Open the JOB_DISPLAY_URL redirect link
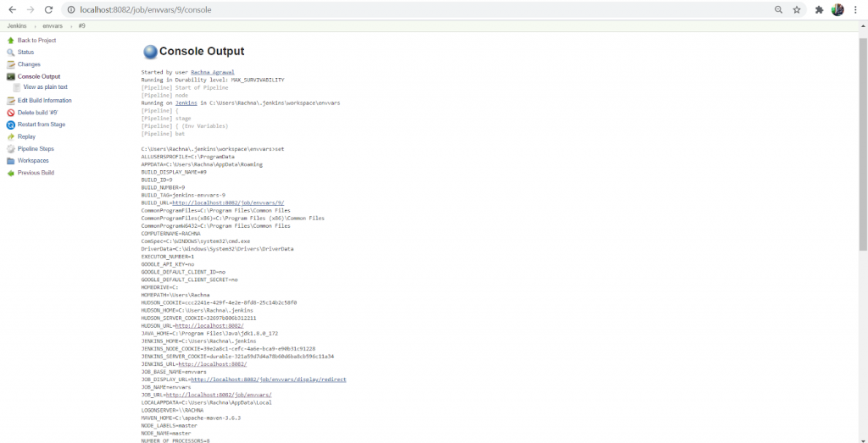This screenshot has height=443, width=868. click(269, 380)
